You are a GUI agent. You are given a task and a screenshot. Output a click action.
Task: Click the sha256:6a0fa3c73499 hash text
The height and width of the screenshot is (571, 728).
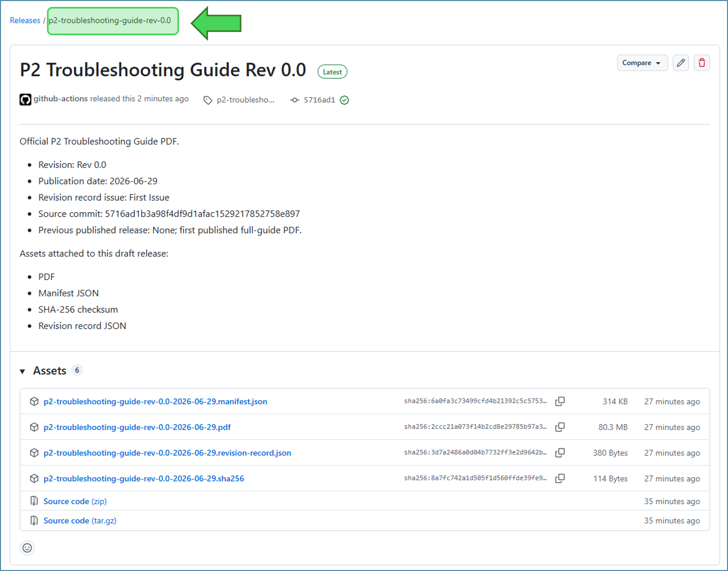pos(475,401)
